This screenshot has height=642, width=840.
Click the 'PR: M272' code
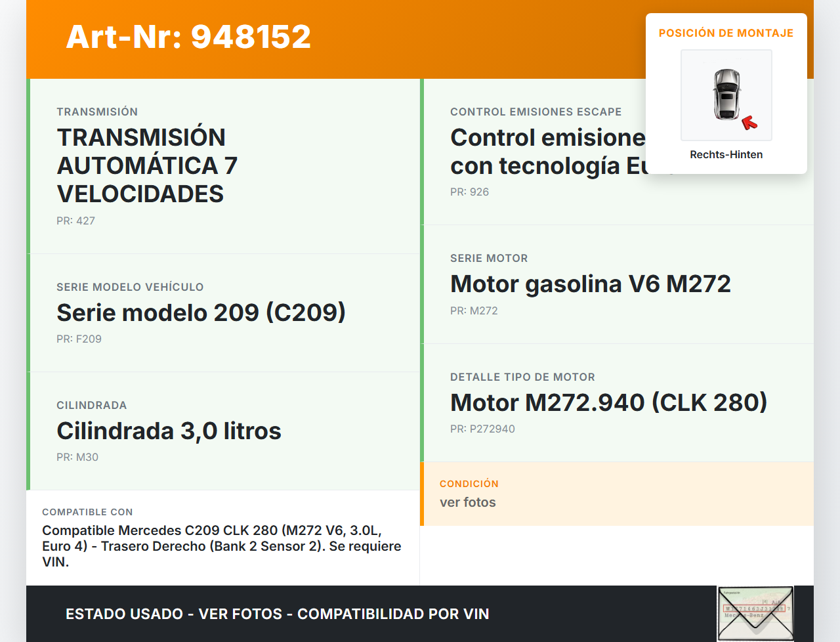474,310
